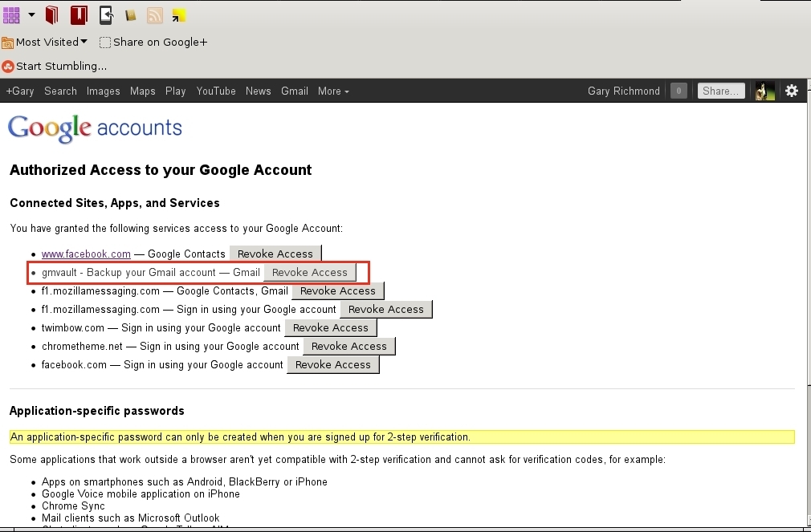The height and width of the screenshot is (532, 811).
Task: Open News in the Google bar
Action: pyautogui.click(x=258, y=91)
